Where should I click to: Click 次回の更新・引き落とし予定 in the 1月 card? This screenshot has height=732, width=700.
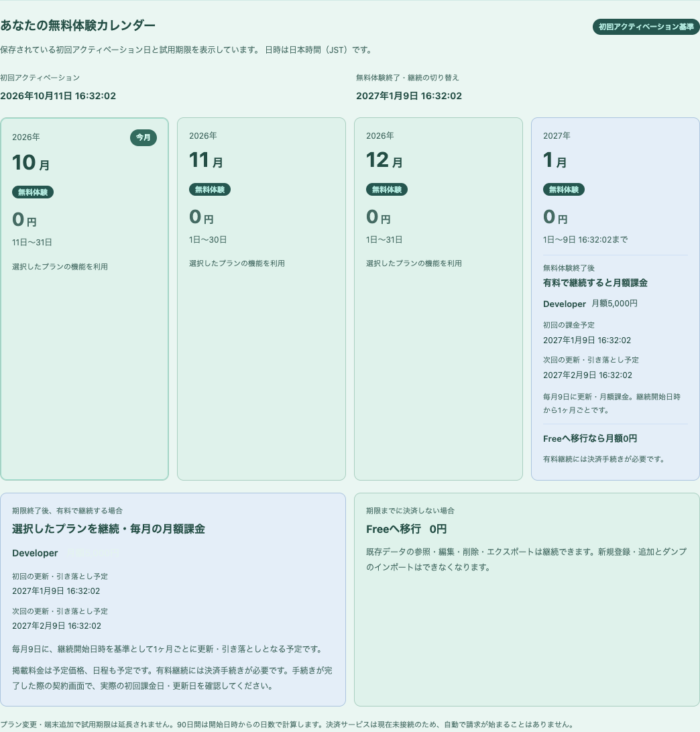591,360
